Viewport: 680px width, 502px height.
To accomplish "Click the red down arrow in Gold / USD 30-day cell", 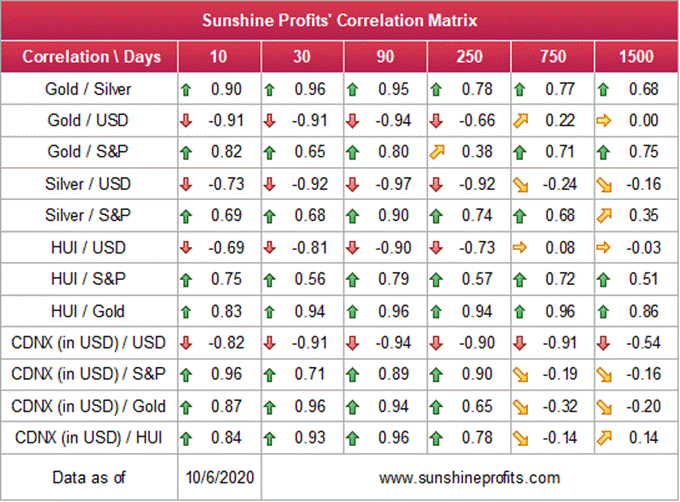I will pos(270,121).
